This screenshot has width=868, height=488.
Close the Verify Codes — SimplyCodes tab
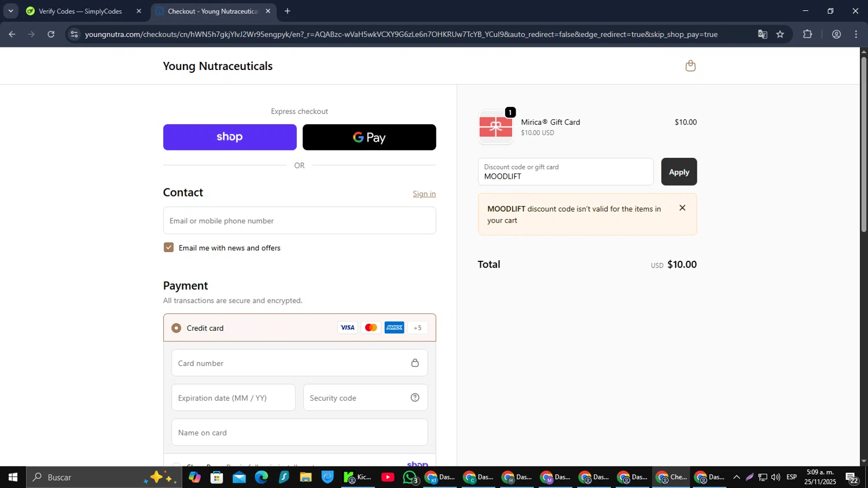coord(139,11)
